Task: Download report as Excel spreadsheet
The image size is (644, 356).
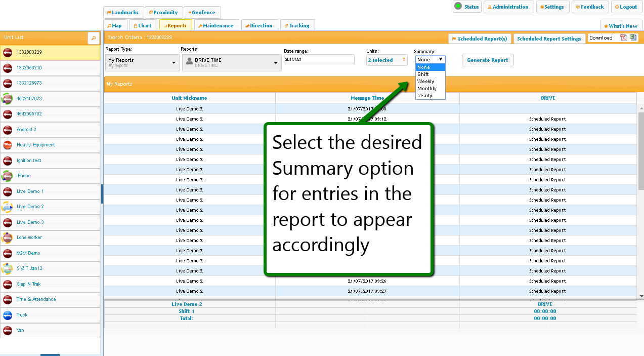Action: point(633,38)
